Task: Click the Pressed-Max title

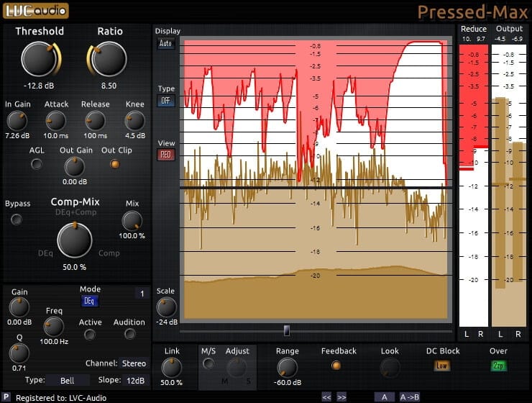Action: click(472, 12)
